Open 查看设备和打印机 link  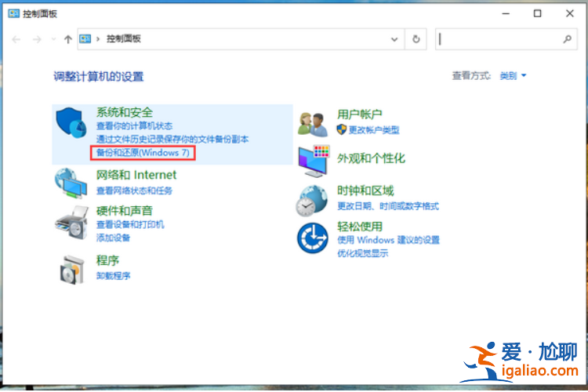tap(130, 224)
